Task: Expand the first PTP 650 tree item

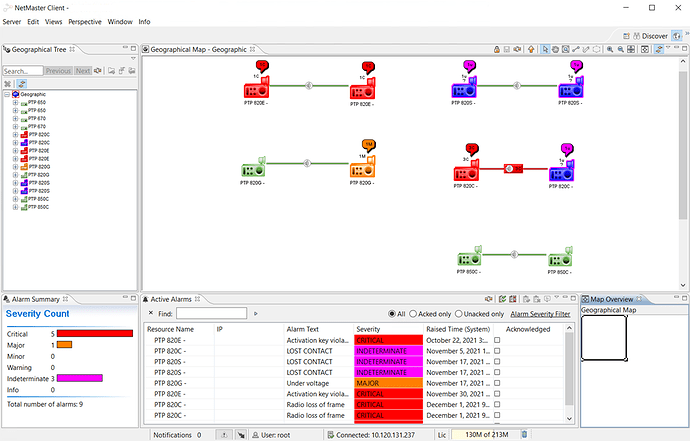Action: [16, 102]
